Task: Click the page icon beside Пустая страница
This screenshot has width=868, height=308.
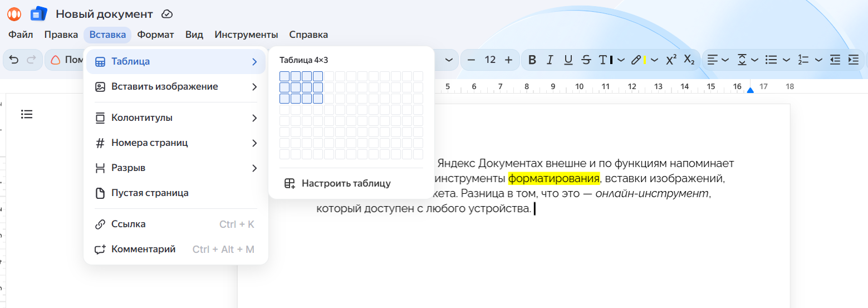Action: pyautogui.click(x=100, y=193)
